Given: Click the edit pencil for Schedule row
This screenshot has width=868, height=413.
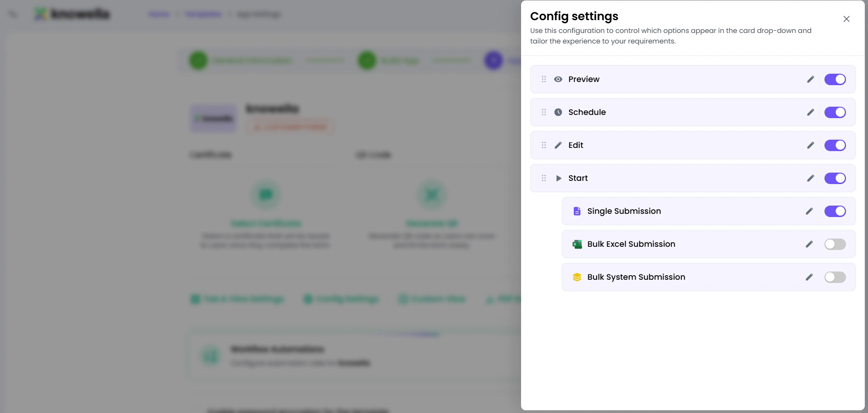Looking at the screenshot, I should pos(810,112).
